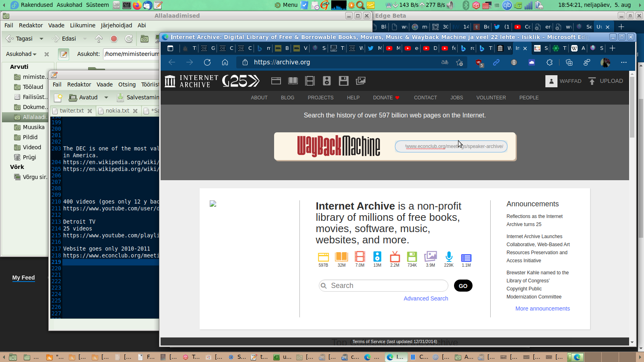644x362 pixels.
Task: Open Software floppy icon in archive header
Action: [344, 81]
